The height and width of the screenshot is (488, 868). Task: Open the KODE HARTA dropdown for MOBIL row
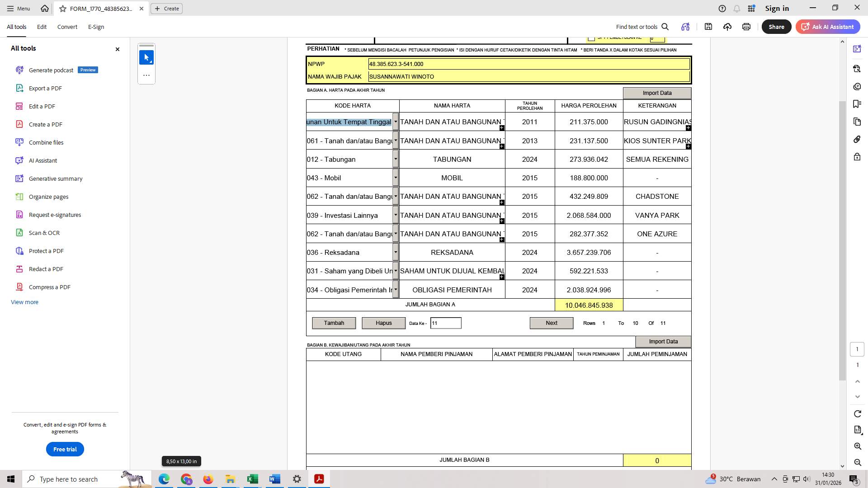396,178
